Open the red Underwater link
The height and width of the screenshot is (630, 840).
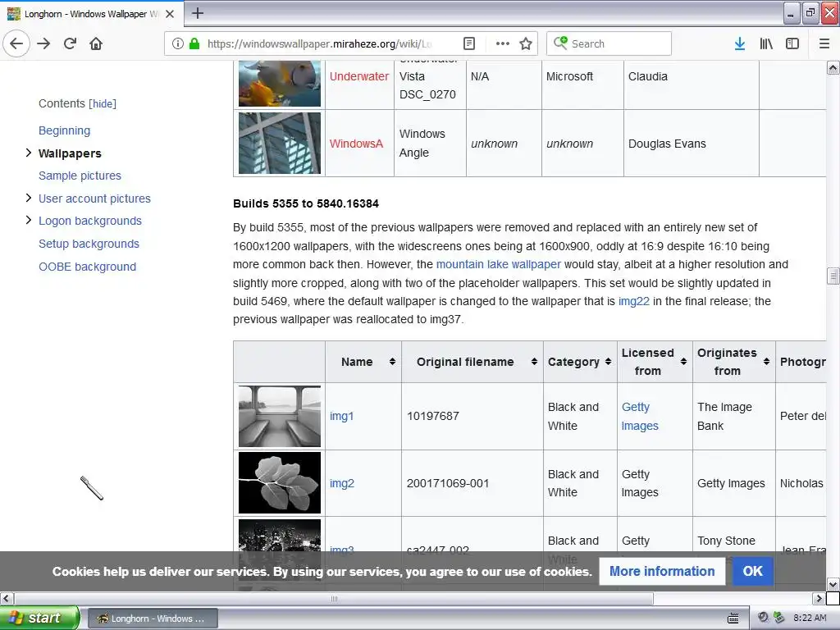[359, 76]
